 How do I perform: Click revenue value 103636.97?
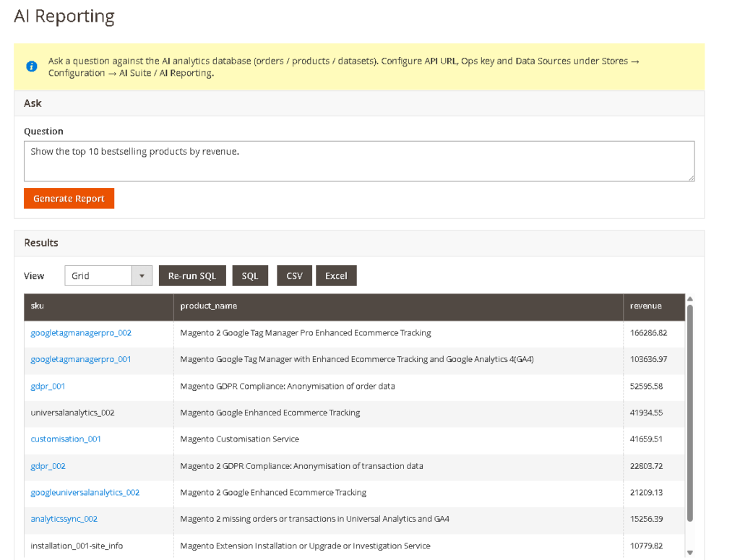648,359
